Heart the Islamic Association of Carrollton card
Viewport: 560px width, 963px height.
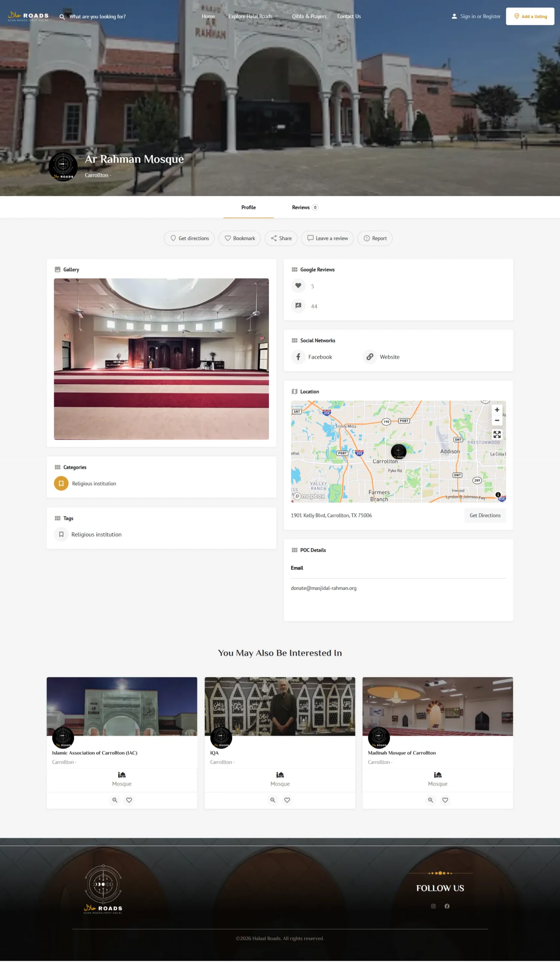point(129,800)
